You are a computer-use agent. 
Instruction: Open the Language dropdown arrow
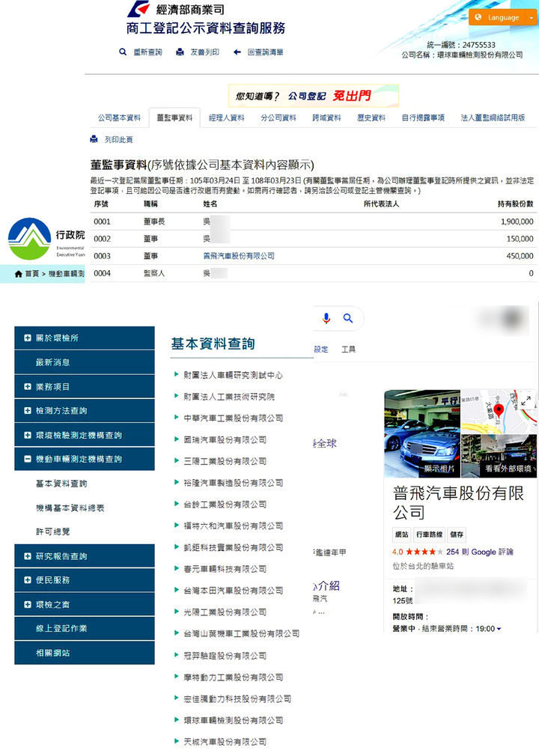(532, 17)
